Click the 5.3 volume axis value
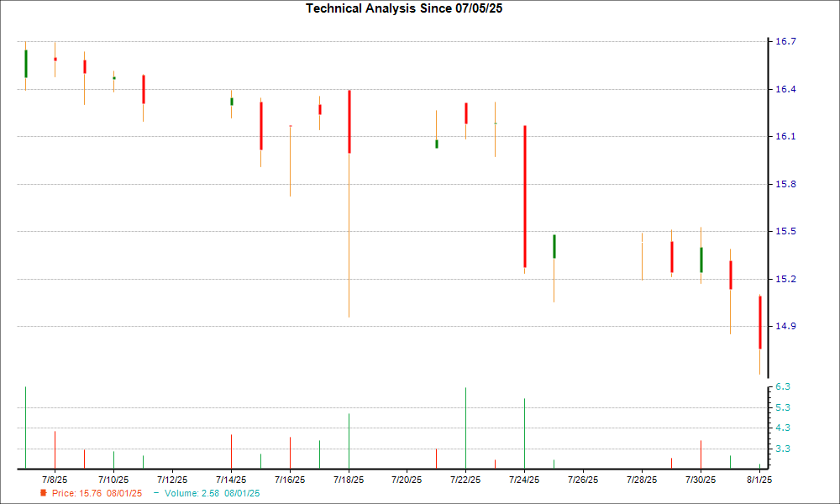This screenshot has height=504, width=840. click(x=783, y=407)
